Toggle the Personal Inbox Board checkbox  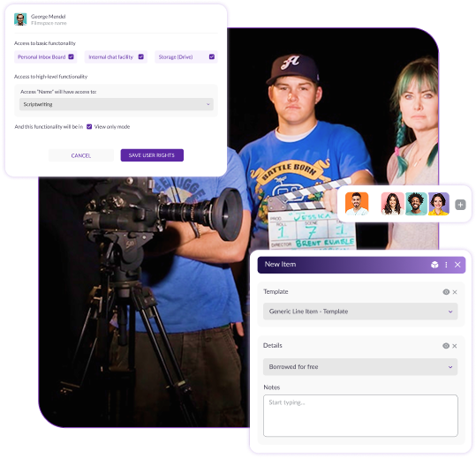71,56
